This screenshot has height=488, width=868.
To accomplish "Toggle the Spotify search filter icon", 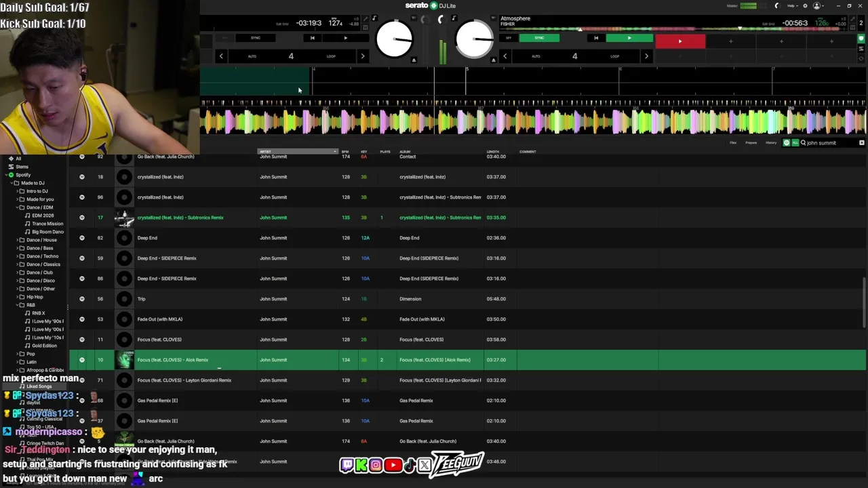I will click(786, 143).
